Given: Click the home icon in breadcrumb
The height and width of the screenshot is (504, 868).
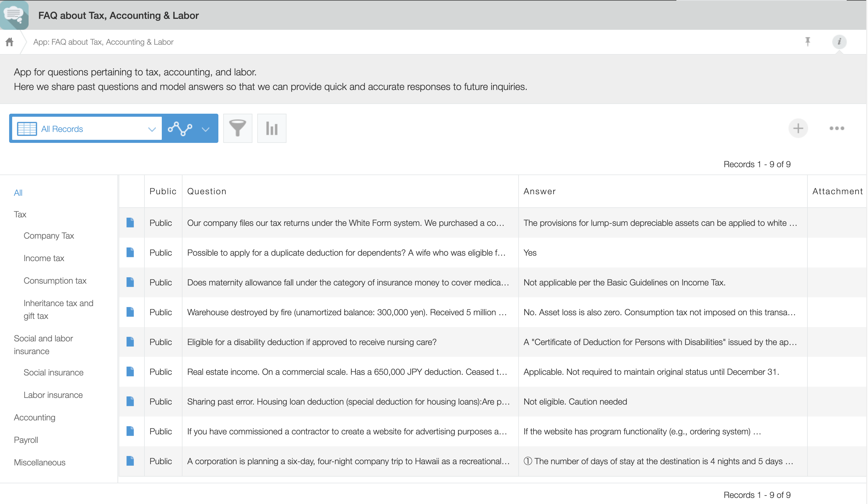Looking at the screenshot, I should [x=10, y=42].
